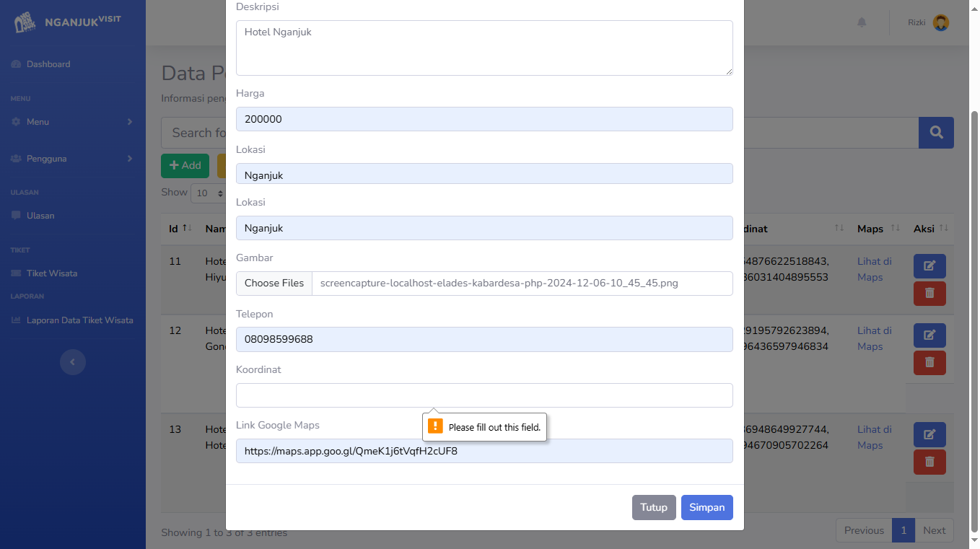Open the Show entries count dropdown
Image resolution: width=980 pixels, height=549 pixels.
point(209,193)
